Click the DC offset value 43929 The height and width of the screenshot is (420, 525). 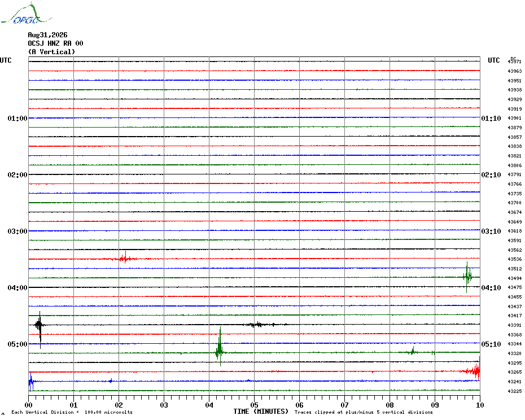(x=515, y=99)
